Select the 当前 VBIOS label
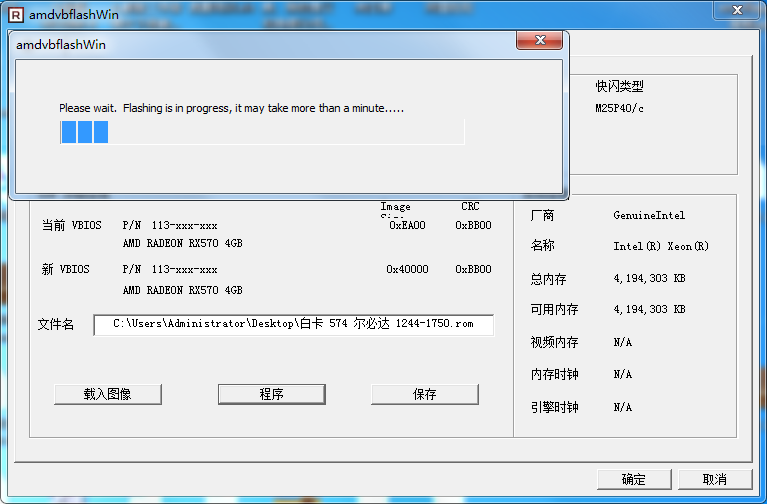Image resolution: width=767 pixels, height=504 pixels. click(71, 226)
